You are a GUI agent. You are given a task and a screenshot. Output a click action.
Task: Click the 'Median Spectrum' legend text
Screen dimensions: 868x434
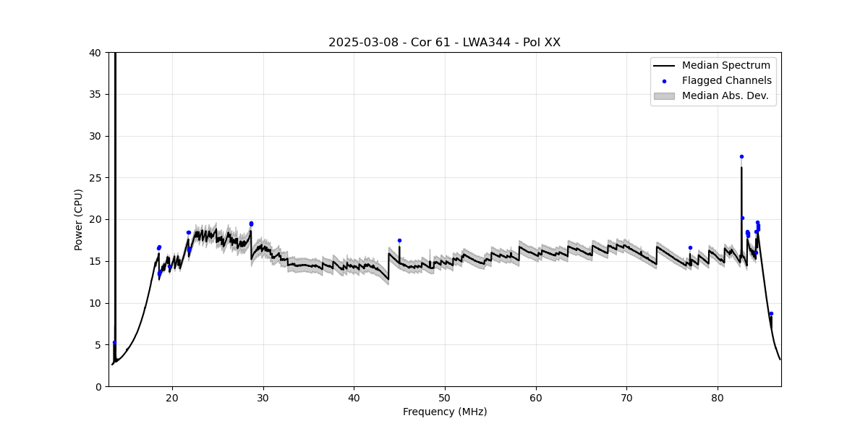[x=726, y=66]
